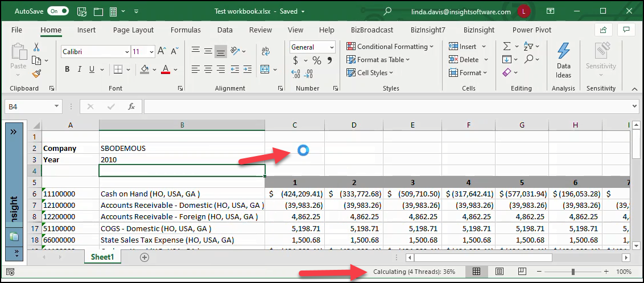Viewport: 644px width, 283px height.
Task: Toggle bold formatting
Action: [67, 69]
